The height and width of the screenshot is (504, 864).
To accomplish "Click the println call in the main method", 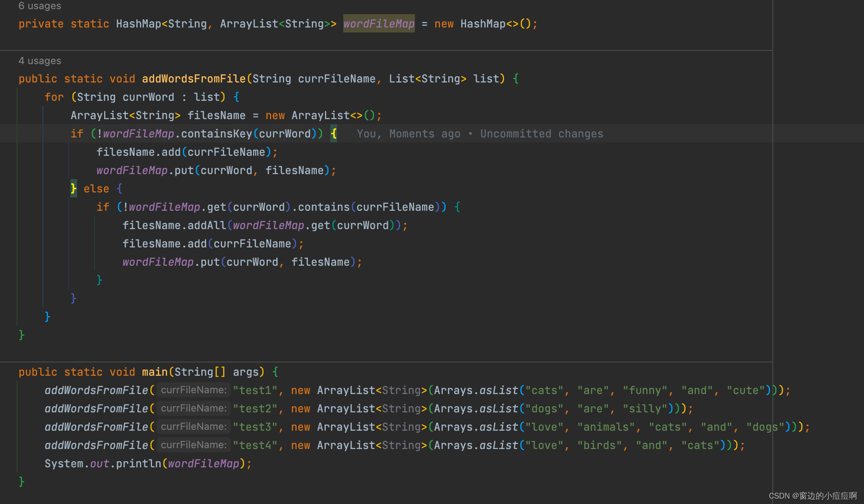I will [138, 464].
